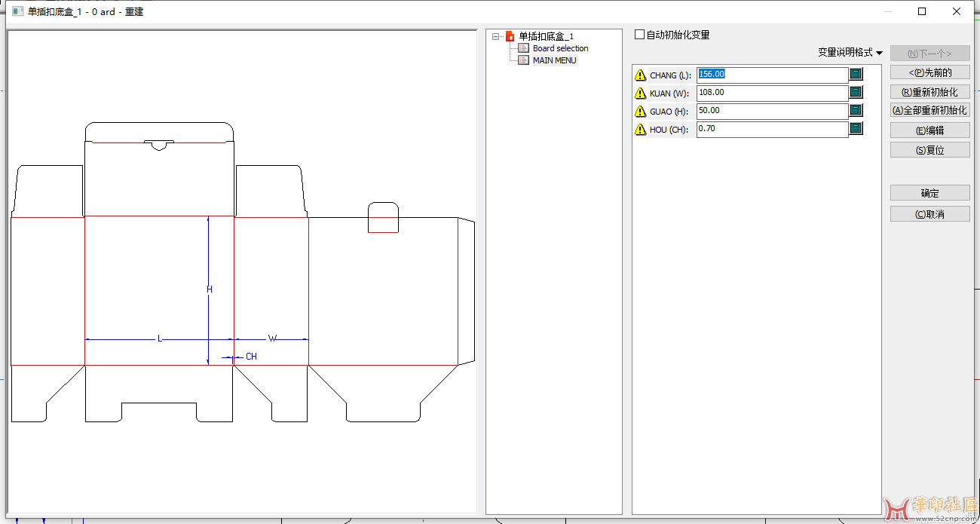Image resolution: width=980 pixels, height=524 pixels.
Task: Click into the KUAN (W) value field
Action: pos(772,93)
